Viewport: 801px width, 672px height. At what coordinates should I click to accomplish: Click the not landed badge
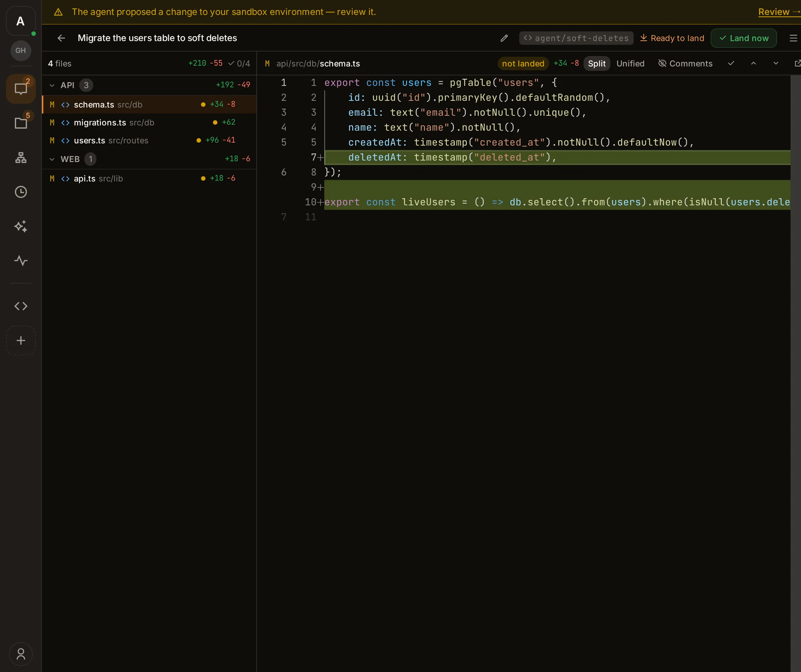point(523,63)
